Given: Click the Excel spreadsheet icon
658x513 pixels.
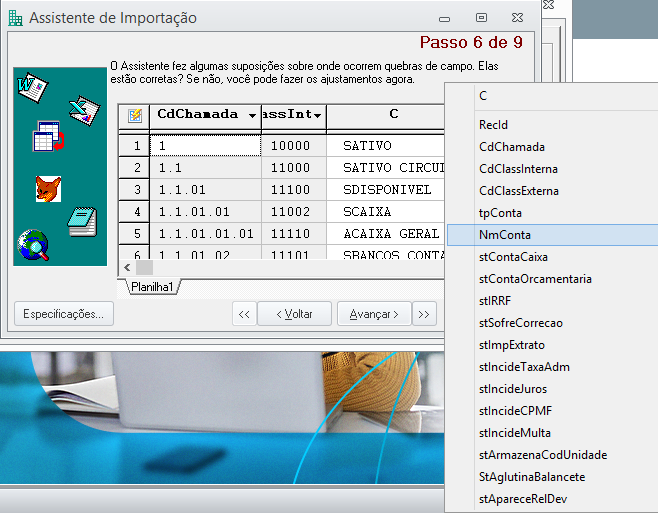Looking at the screenshot, I should [84, 110].
